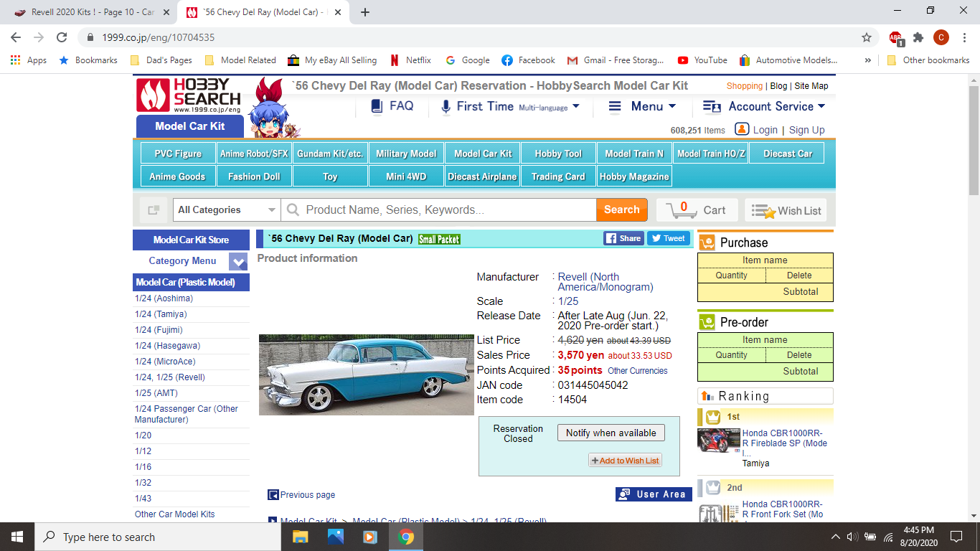Viewport: 980px width, 551px height.
Task: Open 1/24 (Tamiya) sidebar category
Action: [161, 314]
